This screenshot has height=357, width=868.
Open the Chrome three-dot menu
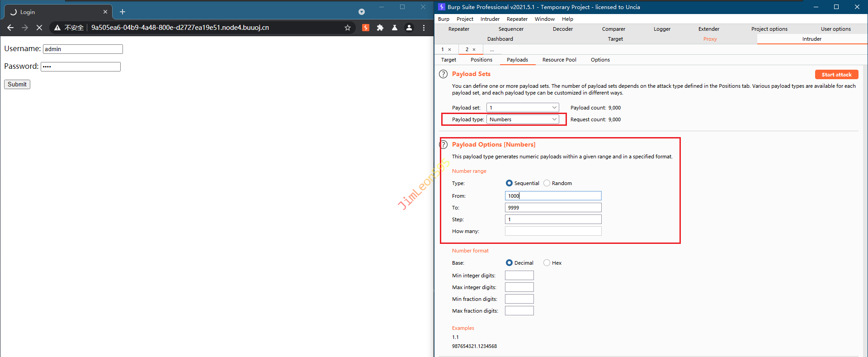pyautogui.click(x=424, y=28)
